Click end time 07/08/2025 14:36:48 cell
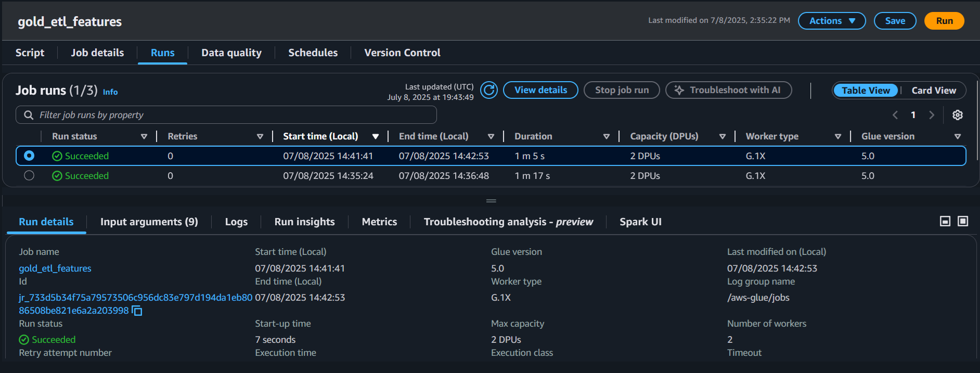980x373 pixels. coord(444,176)
